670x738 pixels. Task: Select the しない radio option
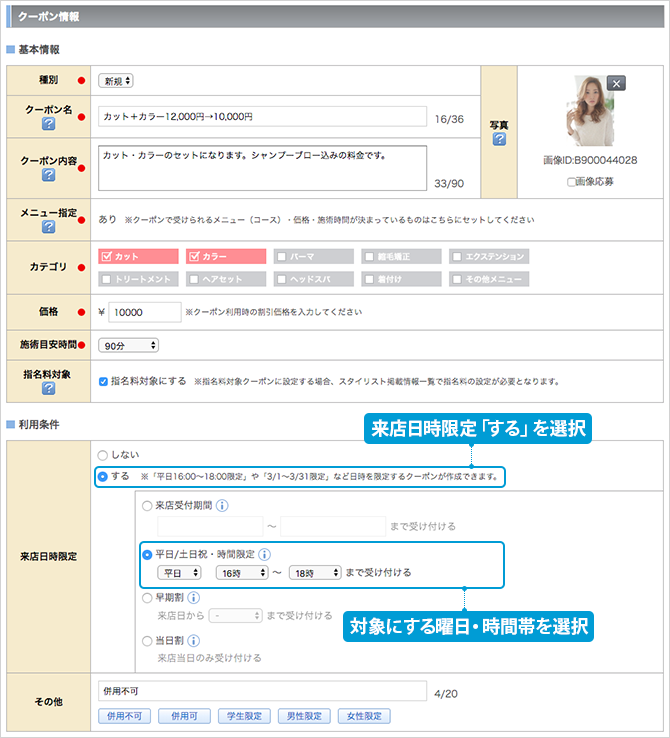pyautogui.click(x=103, y=454)
